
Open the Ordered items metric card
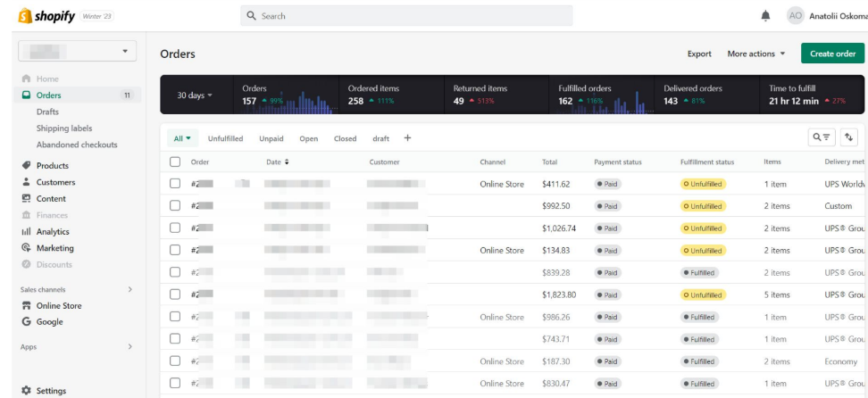tap(391, 95)
